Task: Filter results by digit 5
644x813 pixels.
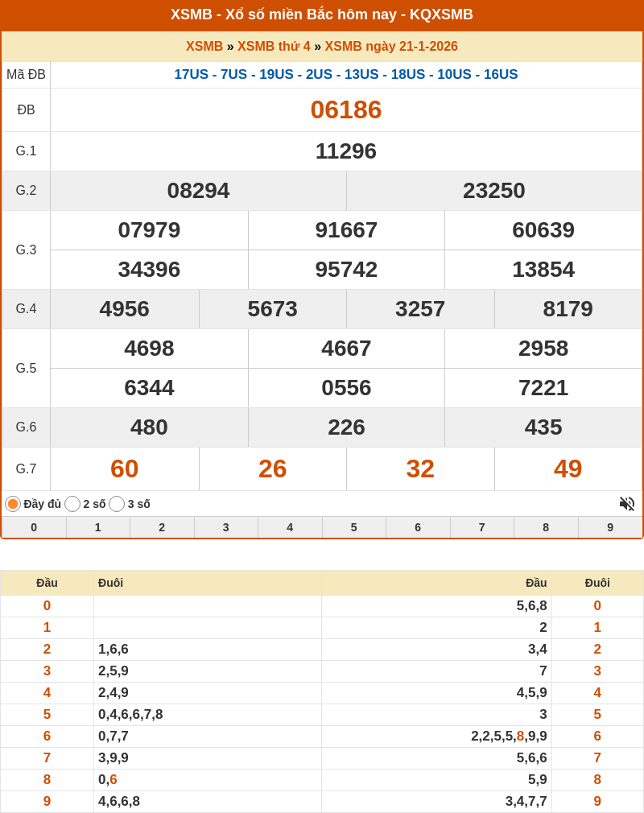Action: 354,527
